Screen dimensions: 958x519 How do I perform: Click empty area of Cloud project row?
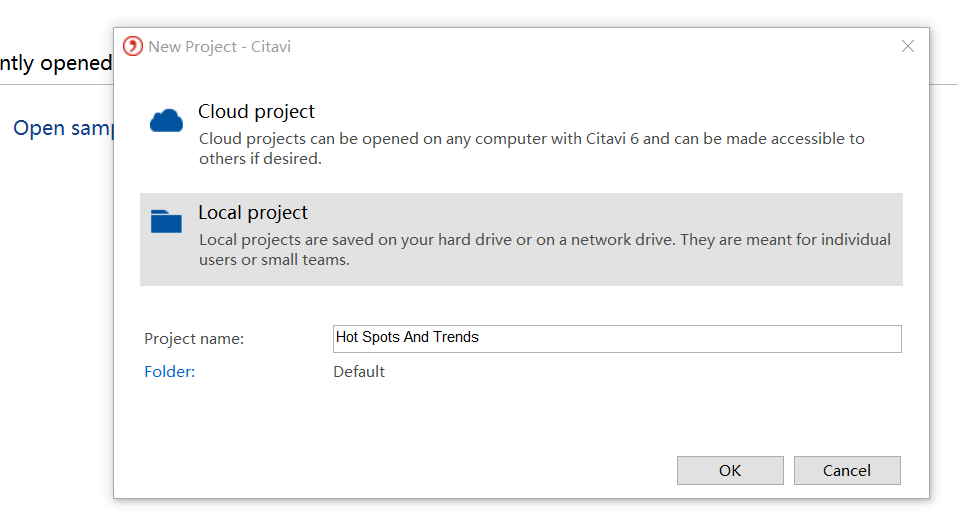point(611,110)
